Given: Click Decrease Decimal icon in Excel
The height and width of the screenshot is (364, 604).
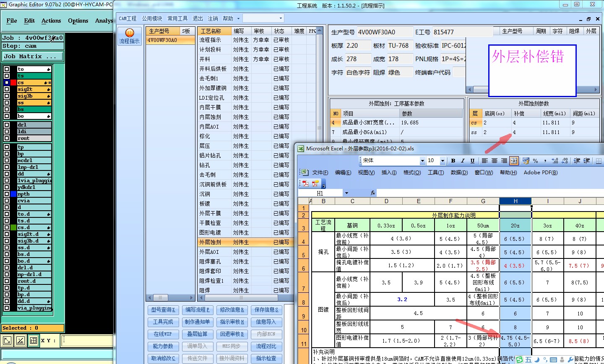Looking at the screenshot, I should tap(565, 161).
